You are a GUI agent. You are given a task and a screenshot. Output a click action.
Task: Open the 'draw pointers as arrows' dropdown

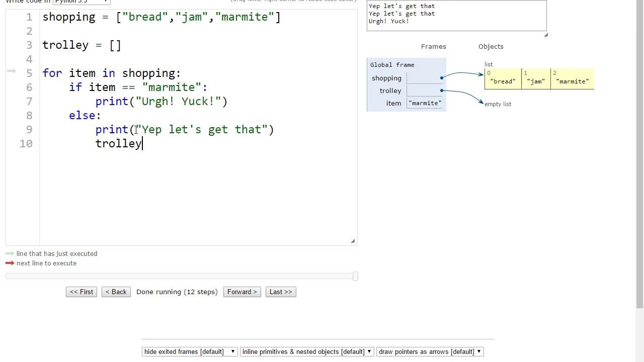coord(430,351)
